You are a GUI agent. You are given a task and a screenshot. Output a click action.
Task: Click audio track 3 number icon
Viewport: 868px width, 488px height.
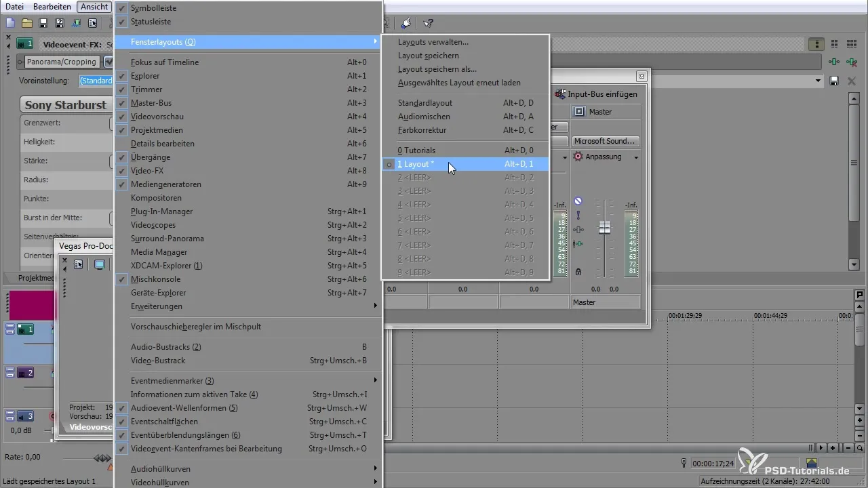[25, 416]
